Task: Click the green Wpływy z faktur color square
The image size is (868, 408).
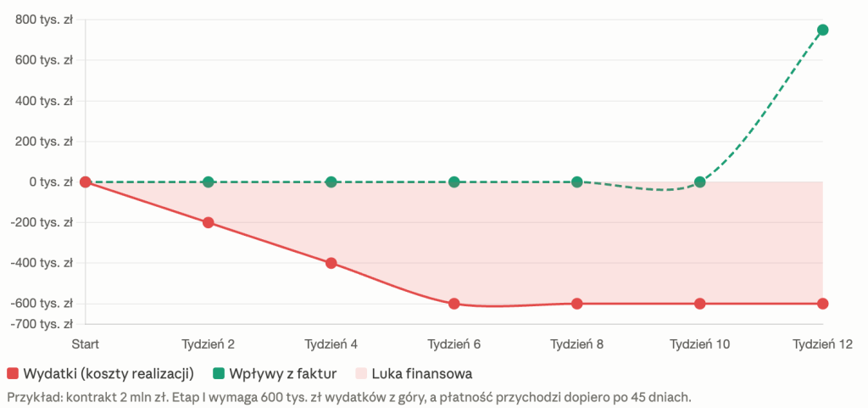Action: [x=219, y=373]
